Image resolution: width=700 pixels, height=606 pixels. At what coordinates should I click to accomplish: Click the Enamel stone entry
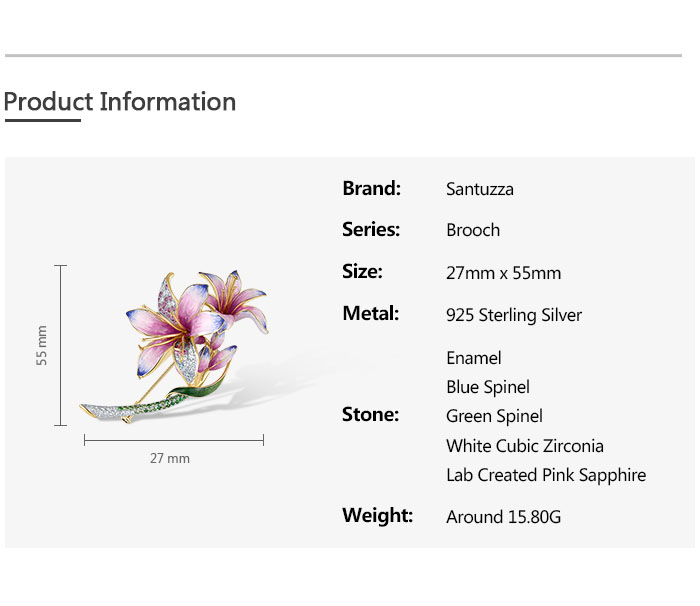(x=474, y=358)
